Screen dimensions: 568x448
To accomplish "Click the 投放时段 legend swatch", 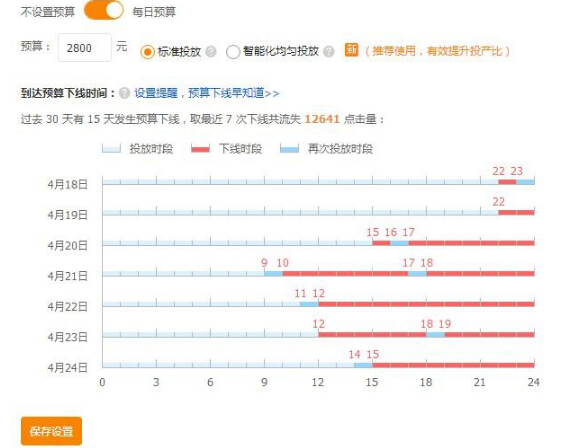I will point(111,149).
